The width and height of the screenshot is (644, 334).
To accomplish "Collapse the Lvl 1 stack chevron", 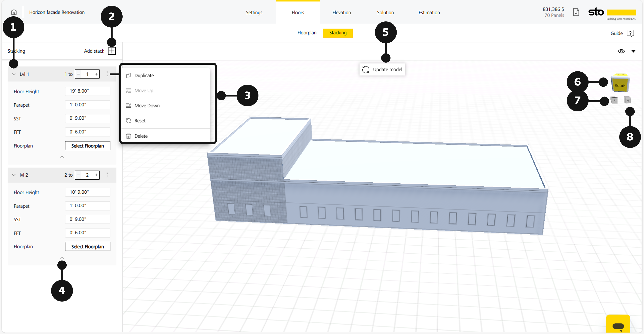I will (14, 74).
